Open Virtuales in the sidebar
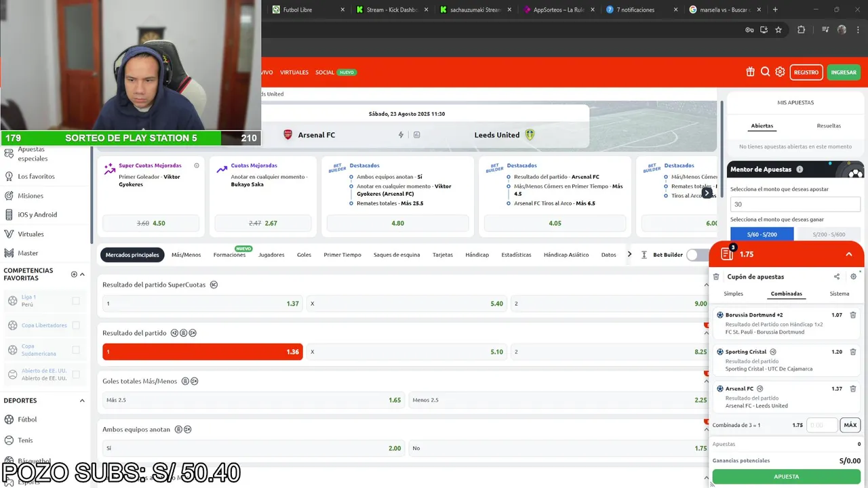Viewport: 868px width, 488px height. 31,234
